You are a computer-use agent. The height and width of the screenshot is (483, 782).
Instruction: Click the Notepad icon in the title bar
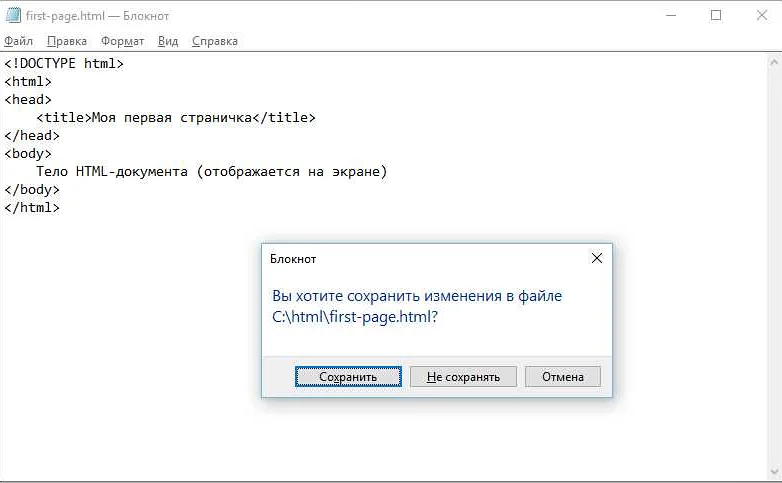13,16
